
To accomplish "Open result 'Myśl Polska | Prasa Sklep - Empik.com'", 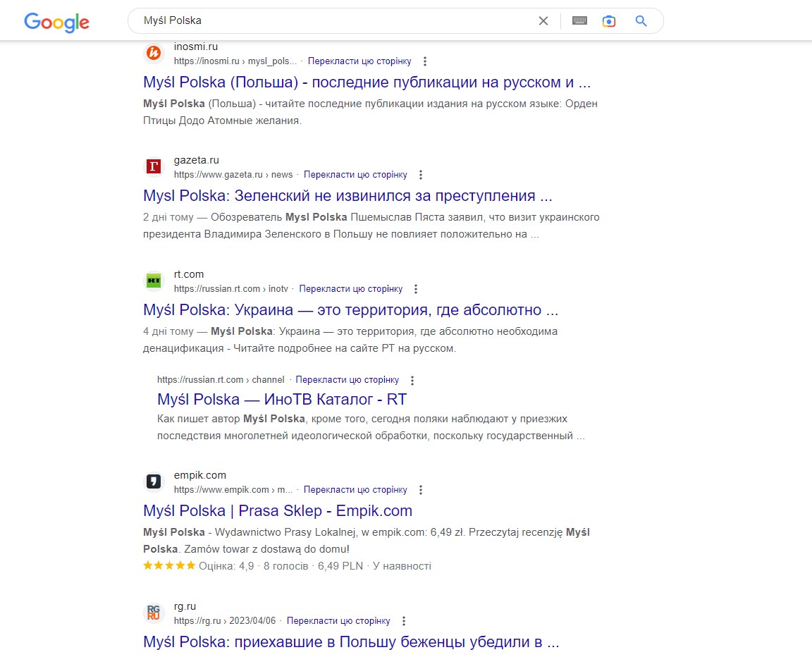I will [278, 510].
